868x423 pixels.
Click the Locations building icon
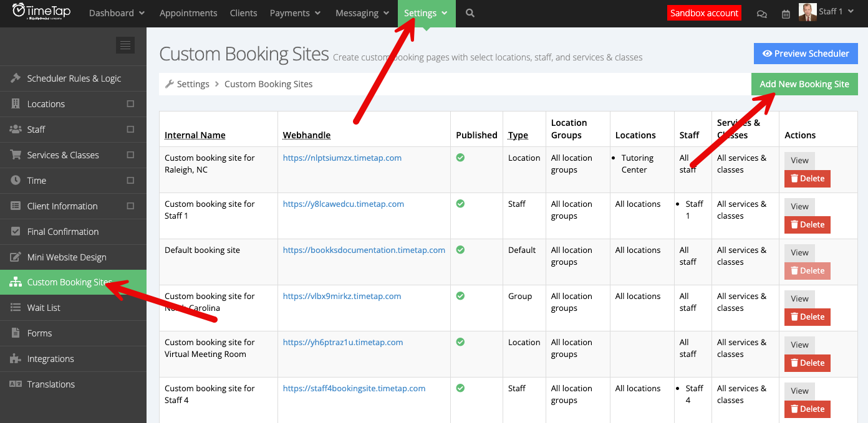click(x=16, y=103)
